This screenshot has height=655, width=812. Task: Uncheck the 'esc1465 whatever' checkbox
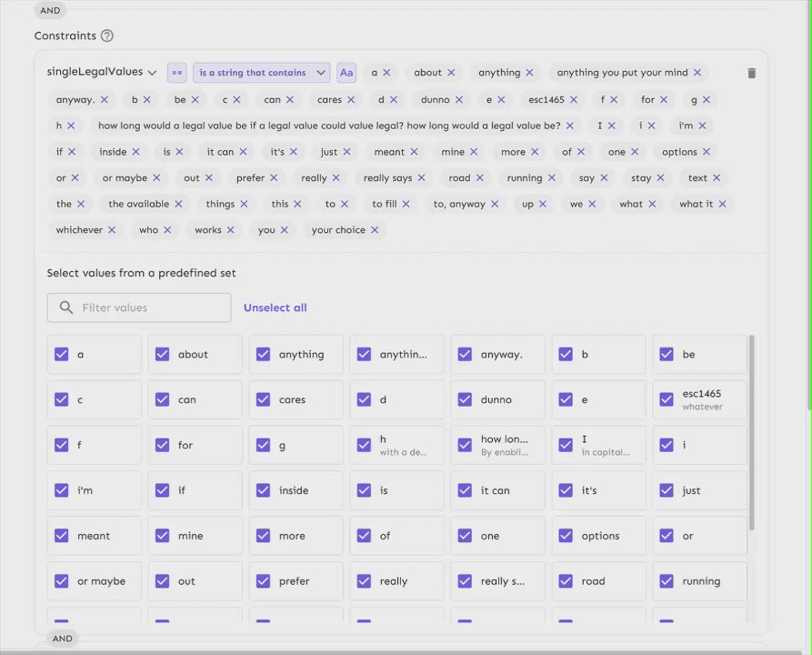[667, 399]
